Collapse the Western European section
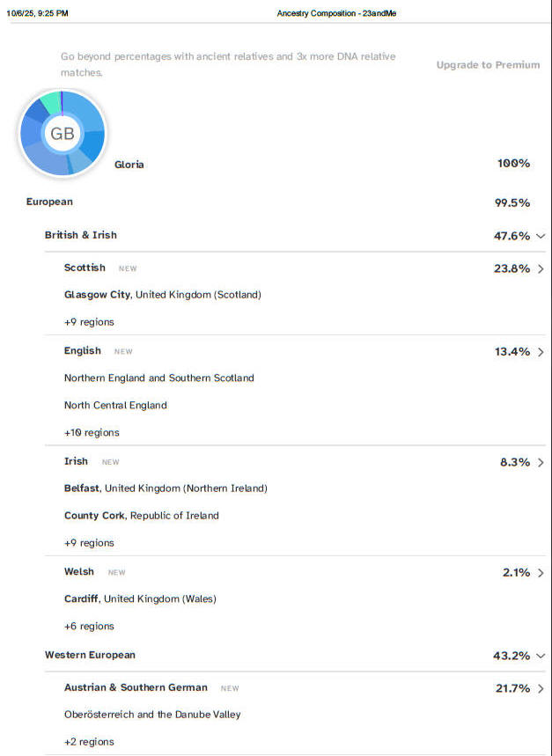The width and height of the screenshot is (552, 756). (540, 656)
